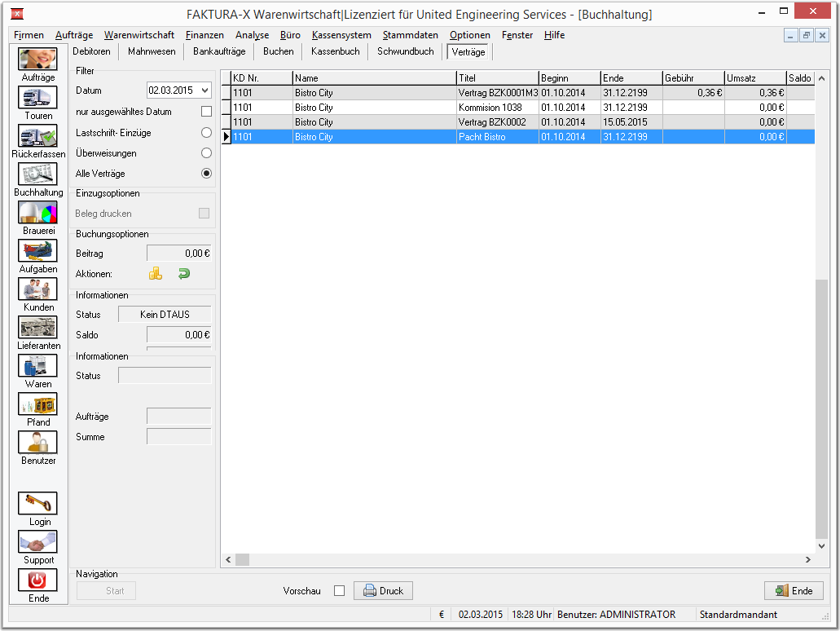The height and width of the screenshot is (631, 840).
Task: Switch to the Buchen tab
Action: (279, 51)
